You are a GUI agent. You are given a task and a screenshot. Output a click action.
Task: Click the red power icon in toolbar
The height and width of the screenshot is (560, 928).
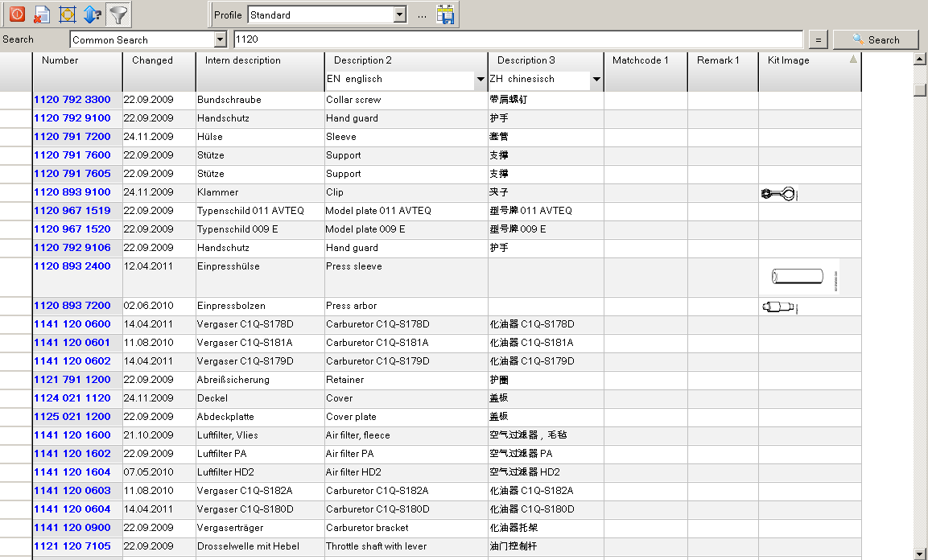pos(17,14)
